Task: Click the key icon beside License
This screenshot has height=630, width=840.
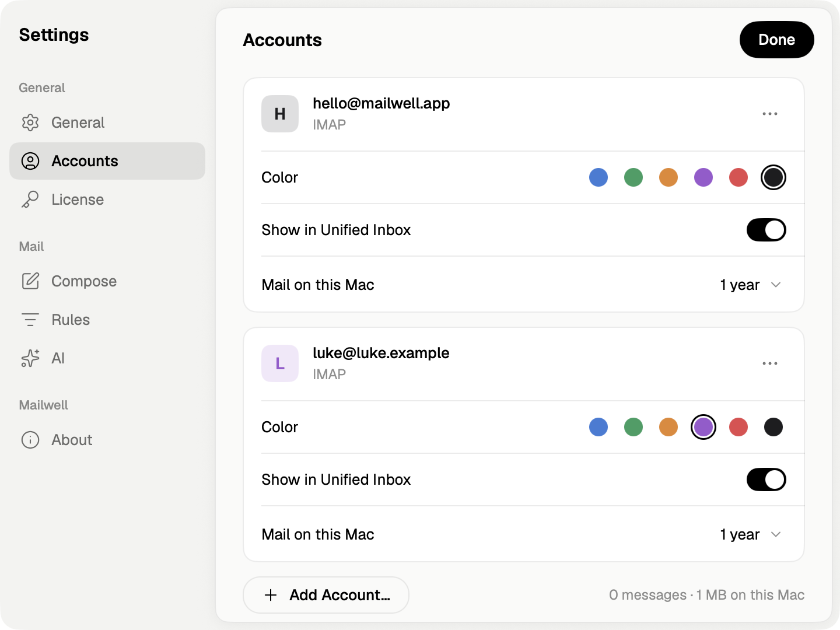Action: pyautogui.click(x=30, y=199)
